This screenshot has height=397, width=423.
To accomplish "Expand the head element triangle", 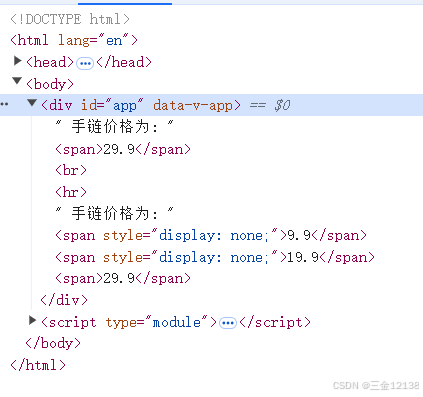I will coord(18,61).
